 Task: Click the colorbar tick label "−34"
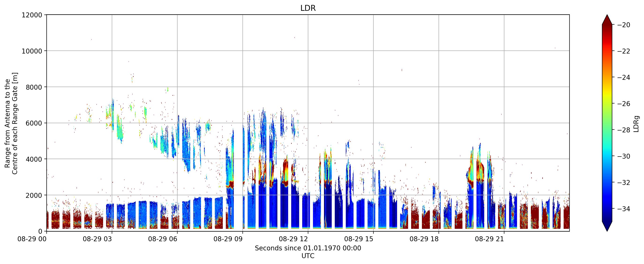pyautogui.click(x=623, y=209)
